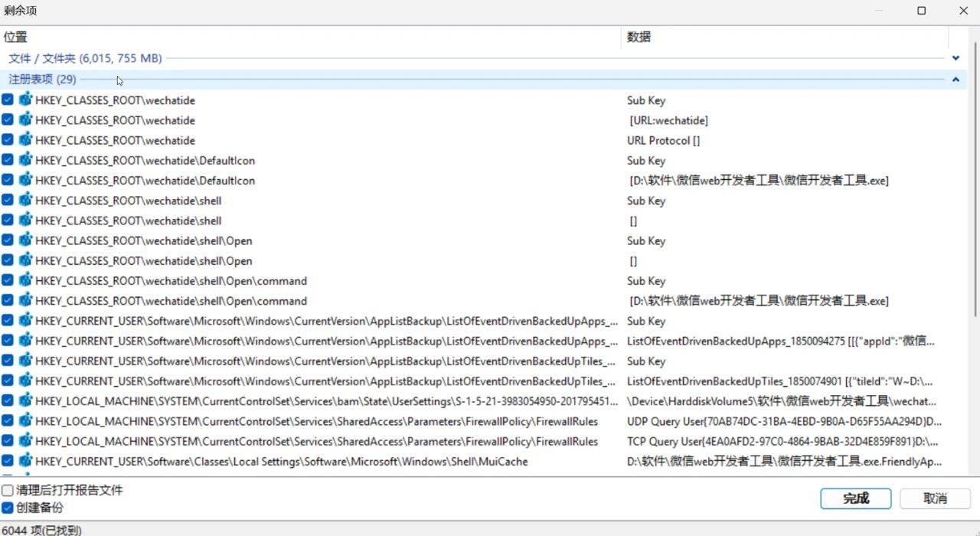Select the UDP Query User data cell
980x536 pixels.
point(784,420)
